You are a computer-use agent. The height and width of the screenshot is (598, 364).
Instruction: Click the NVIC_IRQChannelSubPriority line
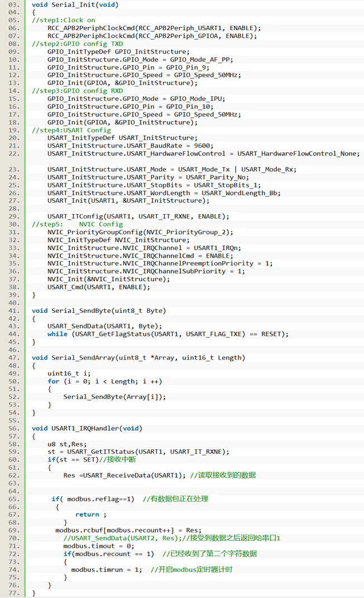(146, 272)
